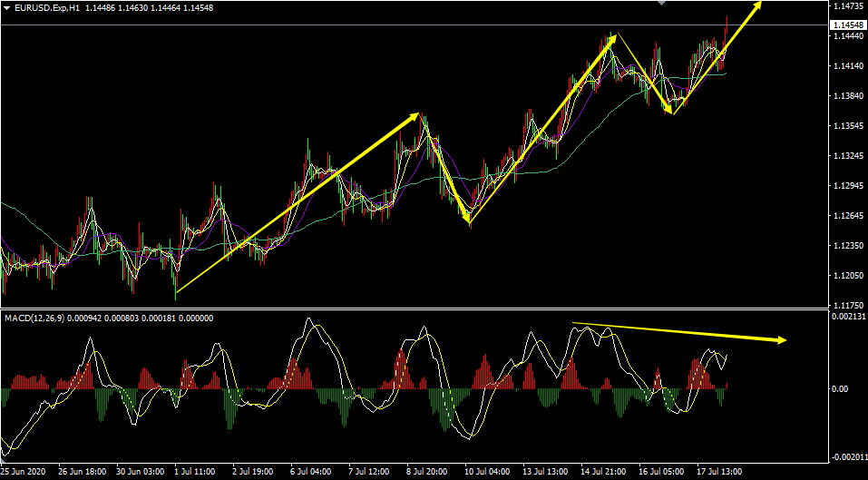Click the 1.14440 price axis label

tap(850, 35)
